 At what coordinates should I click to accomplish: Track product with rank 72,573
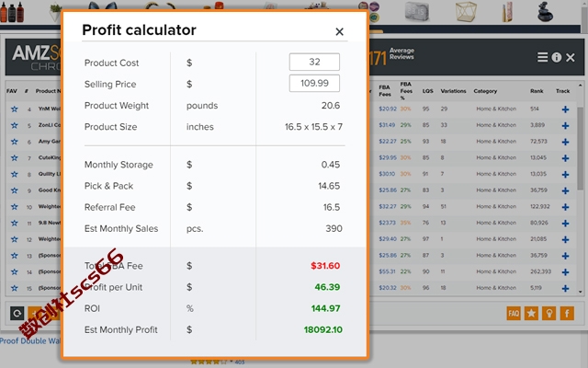click(566, 142)
